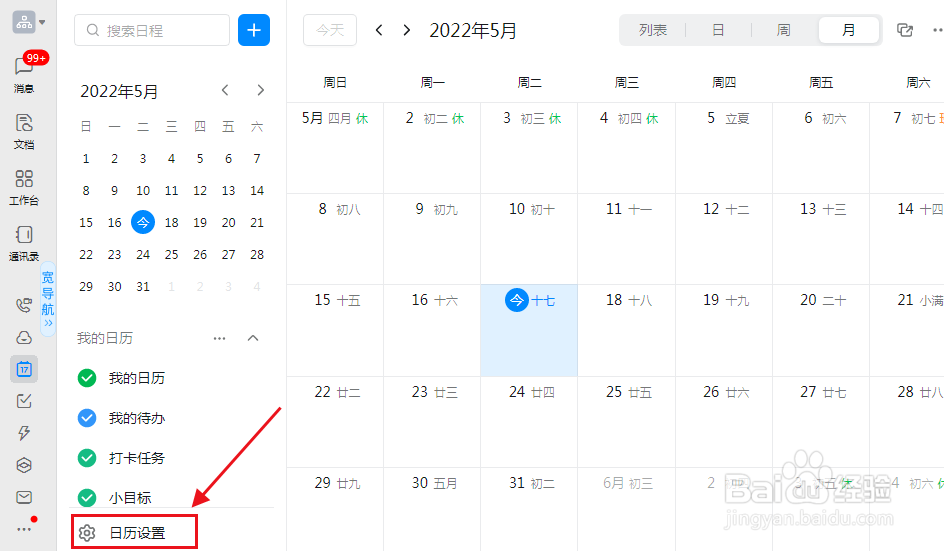This screenshot has height=551, width=944.
Task: Collapse the 我的日历 section
Action: 253,338
